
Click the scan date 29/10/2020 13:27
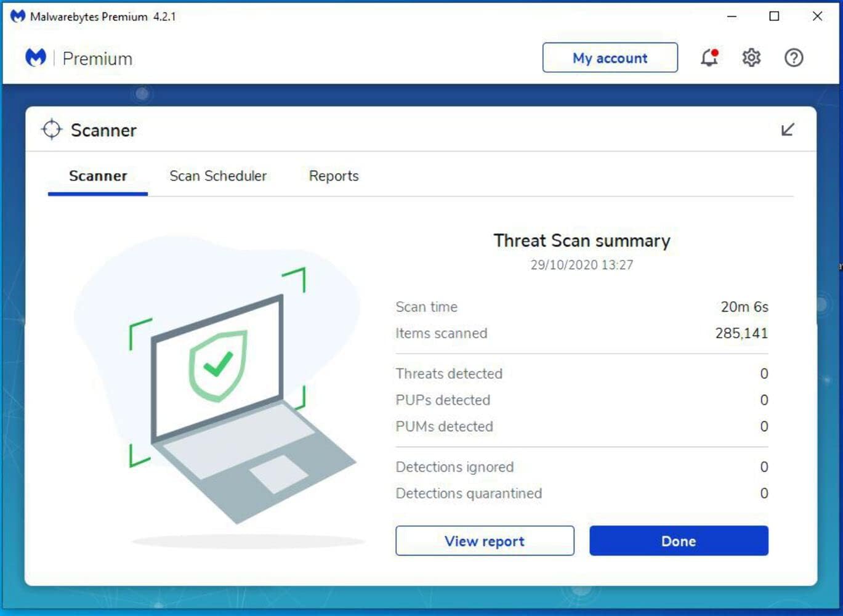pos(582,265)
